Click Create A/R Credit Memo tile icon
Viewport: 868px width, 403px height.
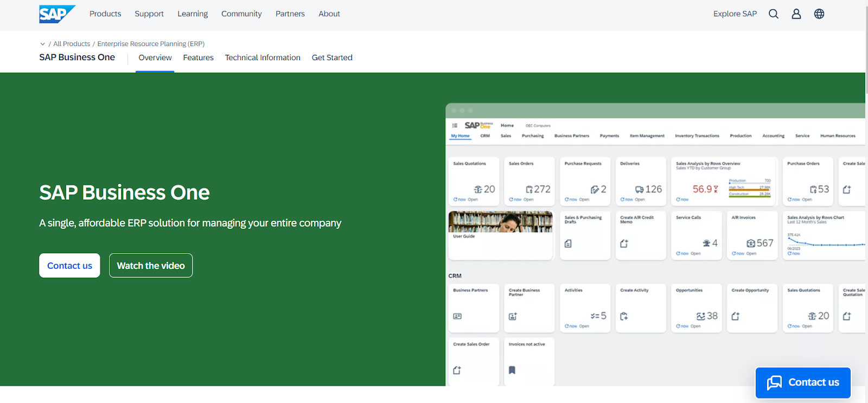pyautogui.click(x=624, y=244)
